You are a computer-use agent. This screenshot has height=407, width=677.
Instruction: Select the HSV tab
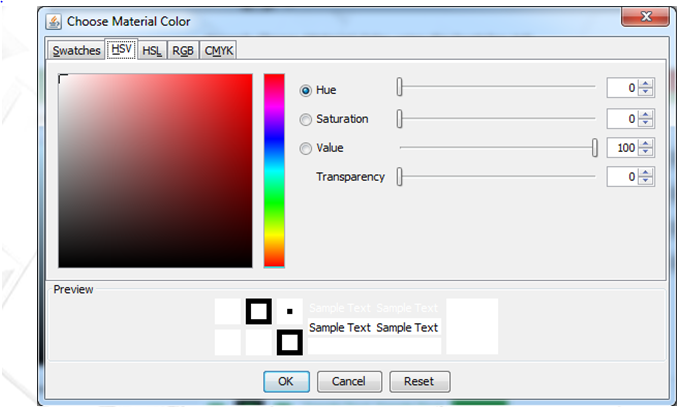[121, 49]
